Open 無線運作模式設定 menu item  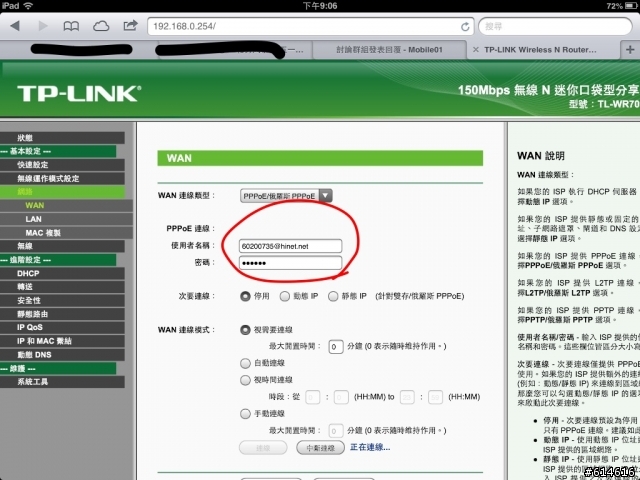pos(62,178)
